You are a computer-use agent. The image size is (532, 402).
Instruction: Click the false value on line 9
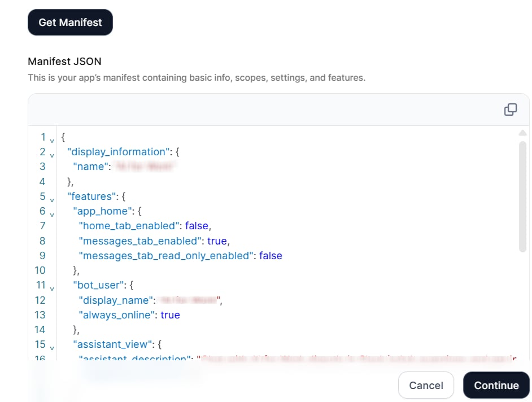[x=271, y=256]
